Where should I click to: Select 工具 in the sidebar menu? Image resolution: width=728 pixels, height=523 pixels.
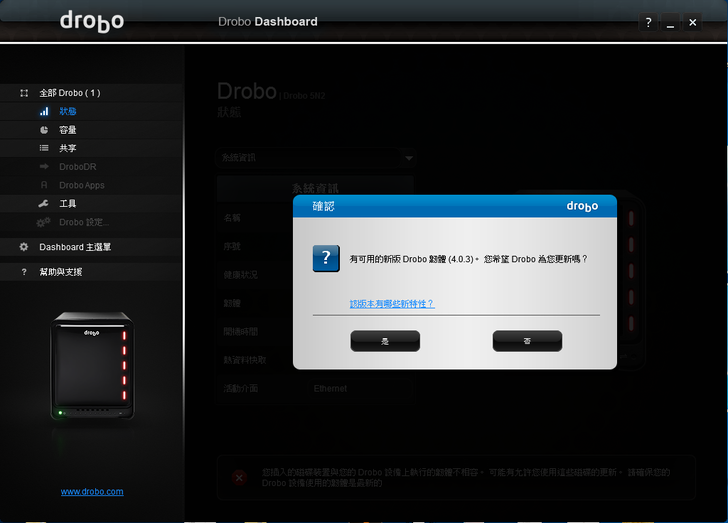[x=68, y=203]
